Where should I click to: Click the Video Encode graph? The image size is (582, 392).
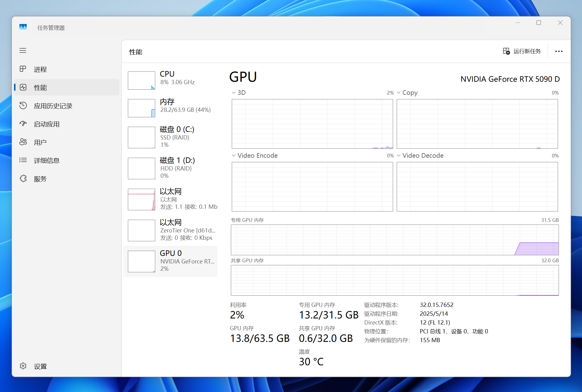point(312,187)
